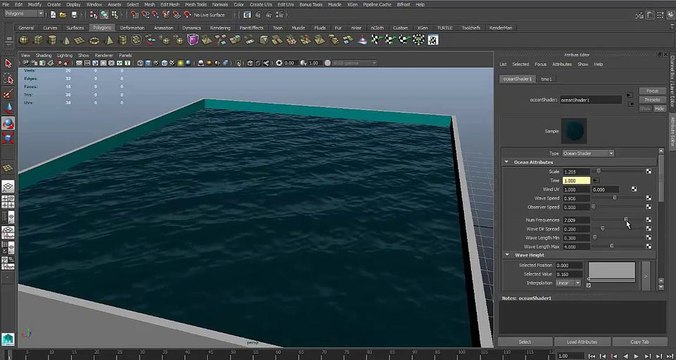Go to end of playback range
676x360 pixels.
(x=669, y=356)
